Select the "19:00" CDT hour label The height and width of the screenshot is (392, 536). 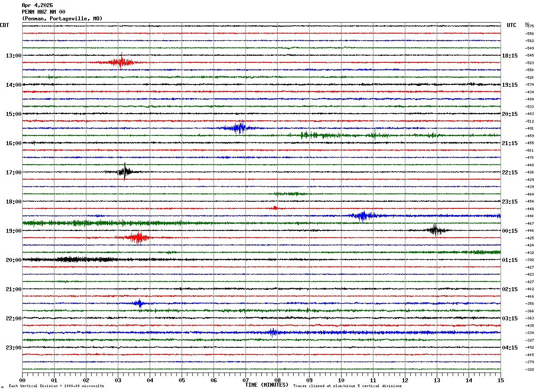(14, 231)
